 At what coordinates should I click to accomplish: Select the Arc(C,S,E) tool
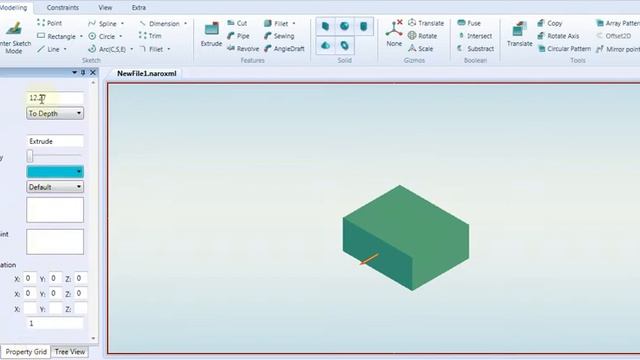tap(107, 49)
